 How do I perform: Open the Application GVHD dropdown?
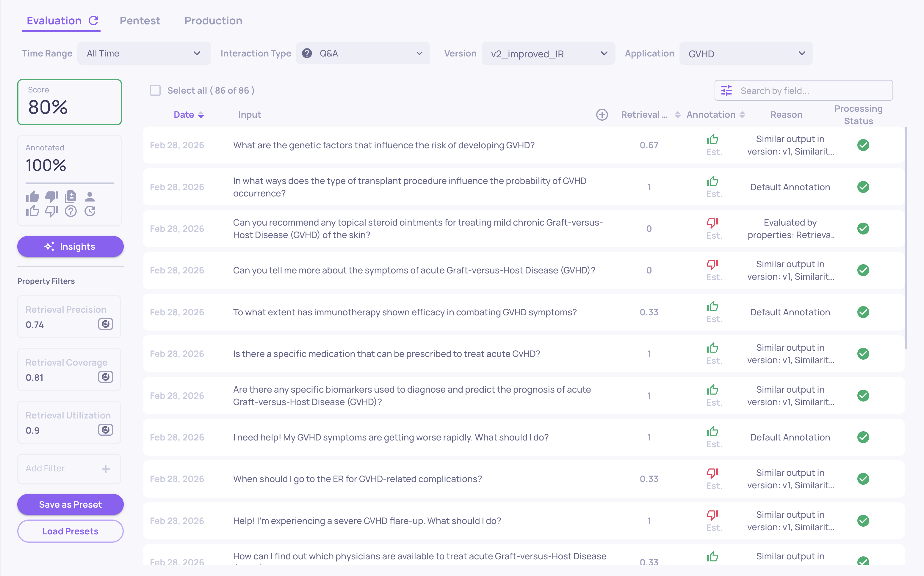[746, 54]
